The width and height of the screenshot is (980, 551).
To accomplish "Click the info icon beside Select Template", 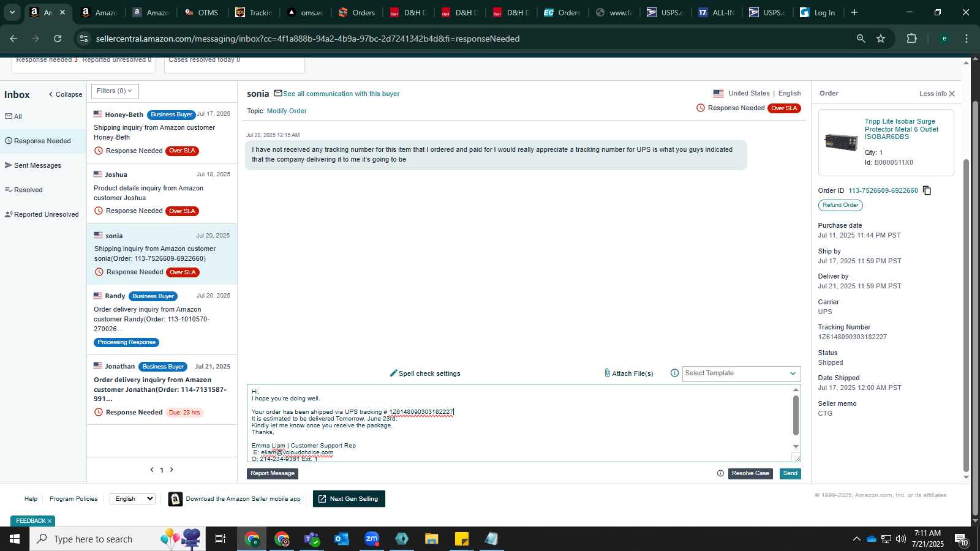I will pyautogui.click(x=674, y=373).
